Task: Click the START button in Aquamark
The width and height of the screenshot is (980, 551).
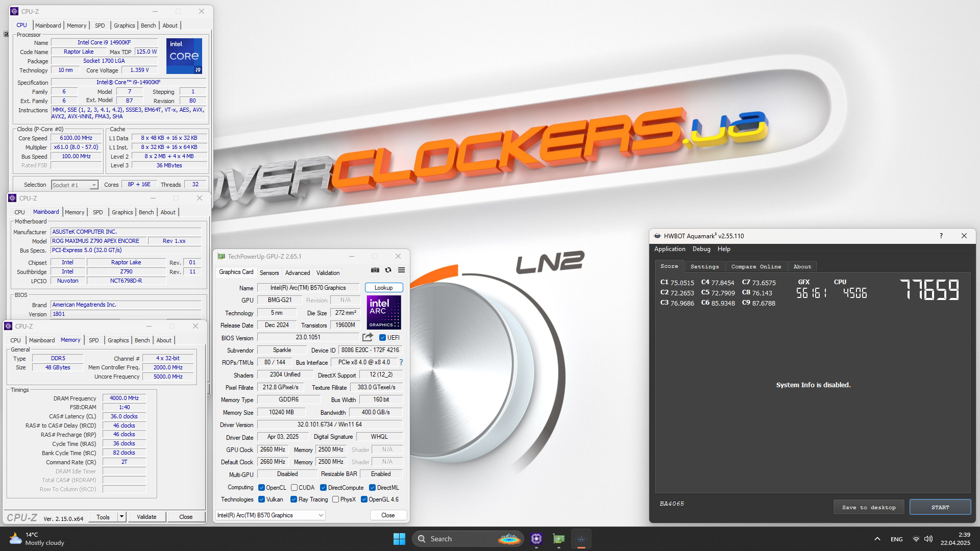Action: (940, 507)
